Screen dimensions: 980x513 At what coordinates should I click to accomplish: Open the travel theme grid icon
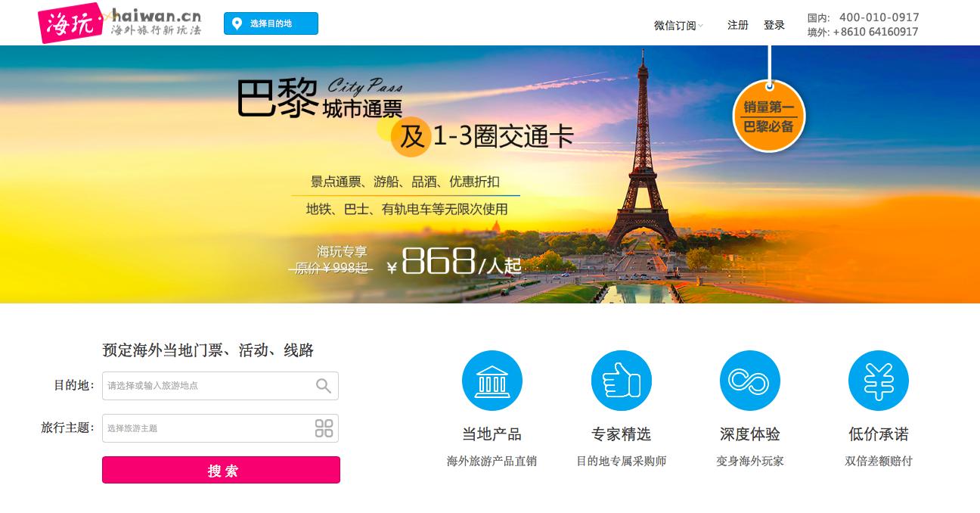tap(324, 428)
